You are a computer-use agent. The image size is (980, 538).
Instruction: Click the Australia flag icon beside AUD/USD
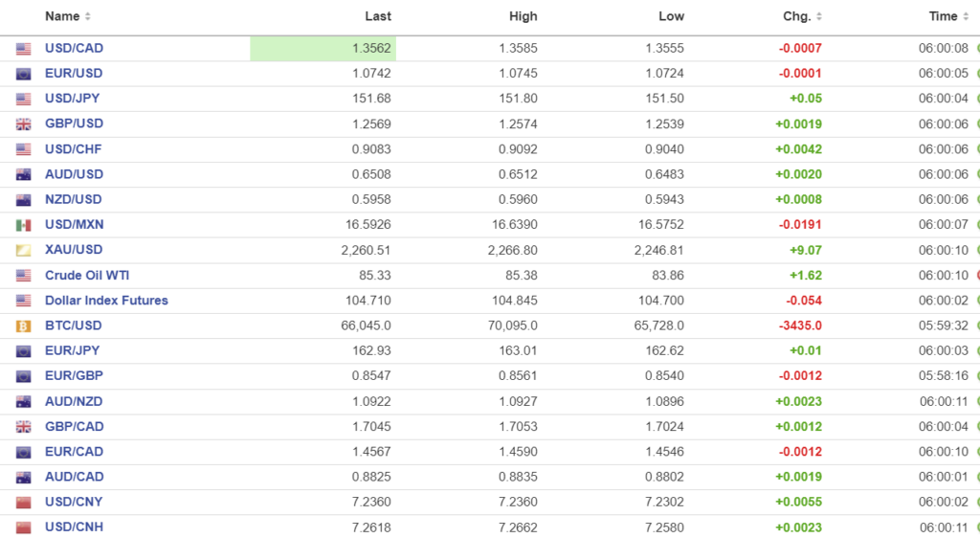pos(24,174)
